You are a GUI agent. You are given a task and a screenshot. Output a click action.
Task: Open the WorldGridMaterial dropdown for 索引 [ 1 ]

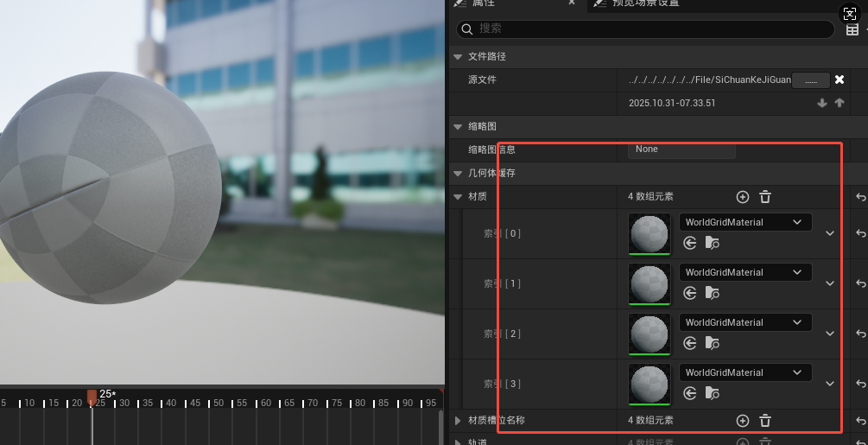(745, 272)
